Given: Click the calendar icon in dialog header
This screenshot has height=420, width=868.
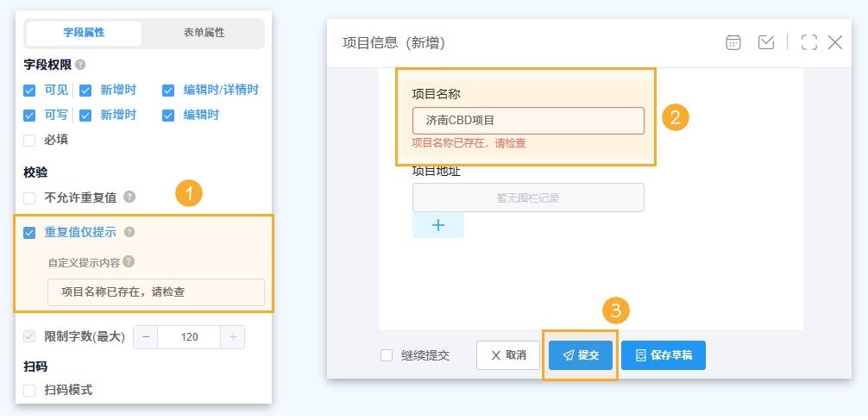Looking at the screenshot, I should coord(733,42).
